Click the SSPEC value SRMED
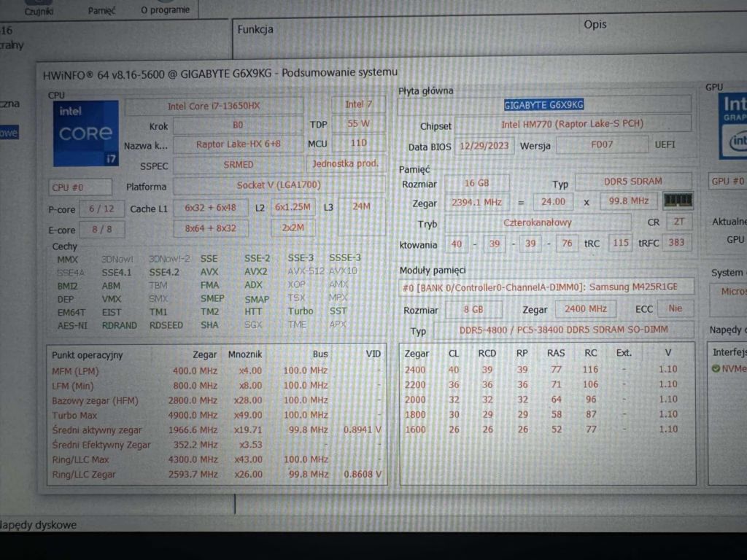747x560 pixels. (238, 165)
